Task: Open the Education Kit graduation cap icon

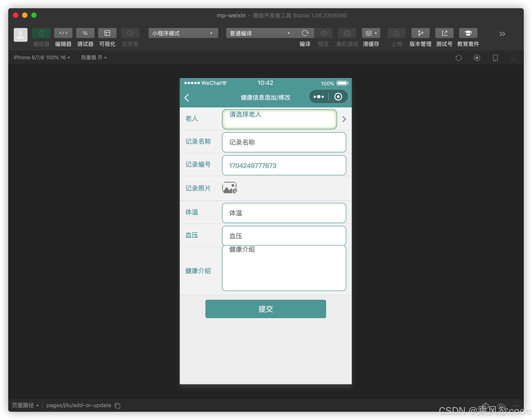Action: (x=468, y=33)
